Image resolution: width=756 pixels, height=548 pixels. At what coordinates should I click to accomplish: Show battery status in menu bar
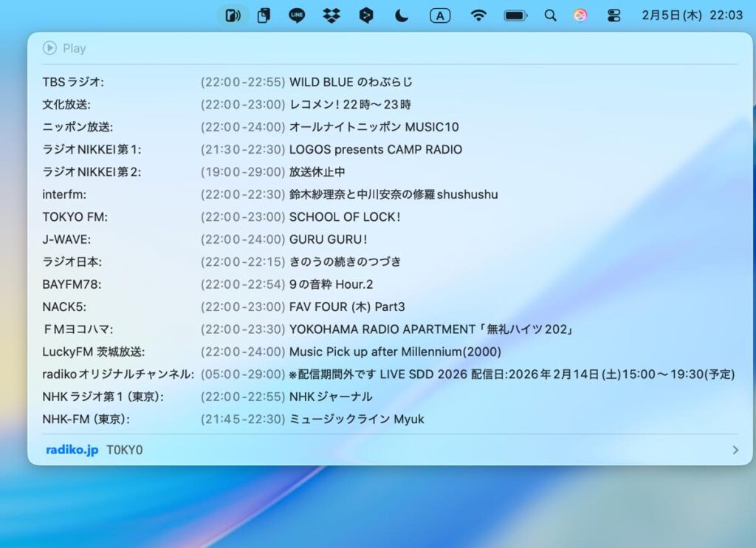515,16
